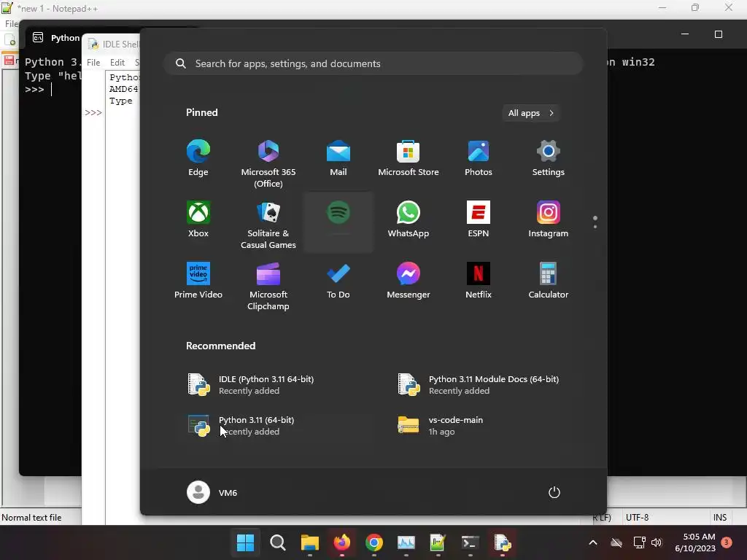747x560 pixels.
Task: Go to next pinned apps page dots
Action: pos(595,222)
